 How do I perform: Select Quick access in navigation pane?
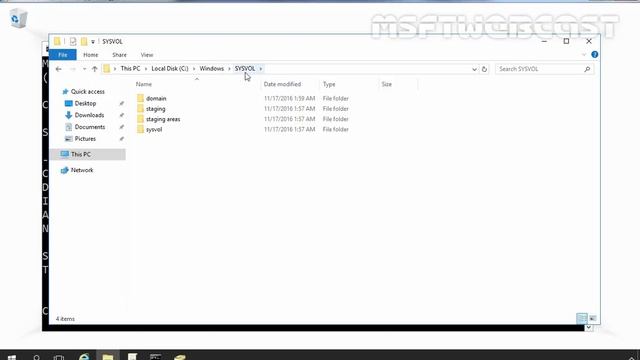(87, 91)
